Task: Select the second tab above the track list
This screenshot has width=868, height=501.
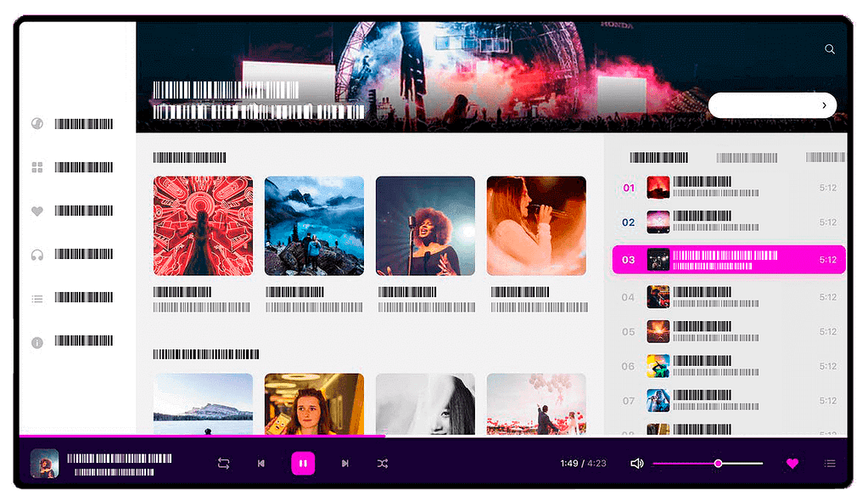Action: (x=747, y=158)
